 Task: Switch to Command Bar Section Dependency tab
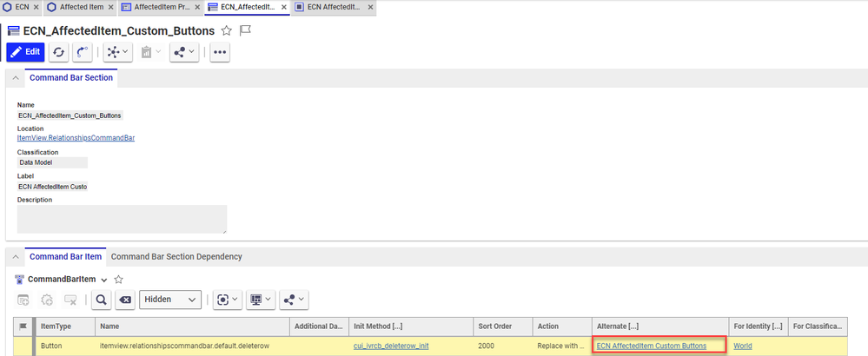coord(176,256)
